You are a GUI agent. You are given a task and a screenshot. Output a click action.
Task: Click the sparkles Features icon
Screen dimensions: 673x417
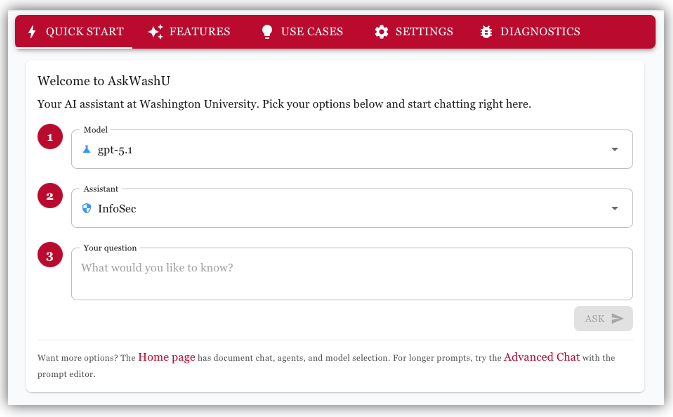point(155,32)
